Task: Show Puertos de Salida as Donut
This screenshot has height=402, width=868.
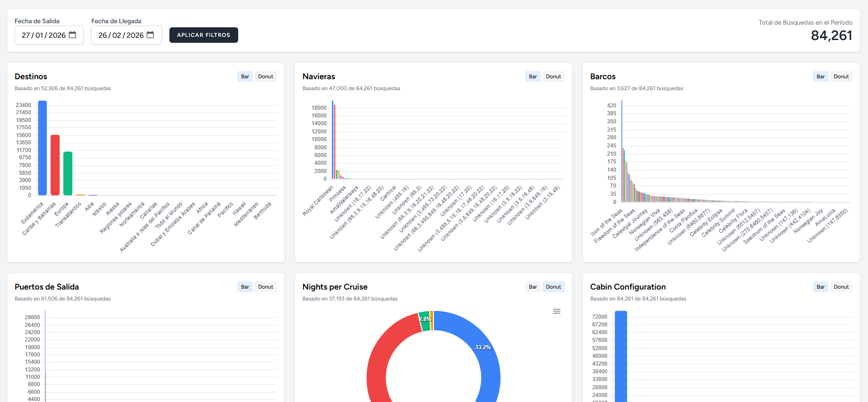Action: (x=266, y=287)
